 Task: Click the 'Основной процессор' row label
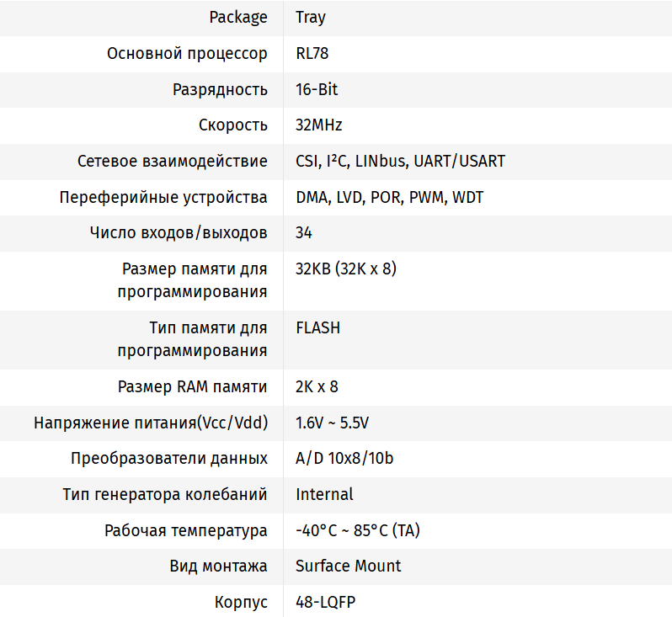[x=187, y=54]
